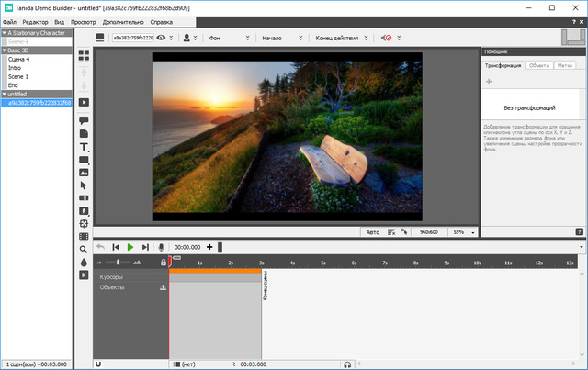Click the screen monitor icon in top toolbar
Image resolution: width=588 pixels, height=370 pixels.
point(100,38)
